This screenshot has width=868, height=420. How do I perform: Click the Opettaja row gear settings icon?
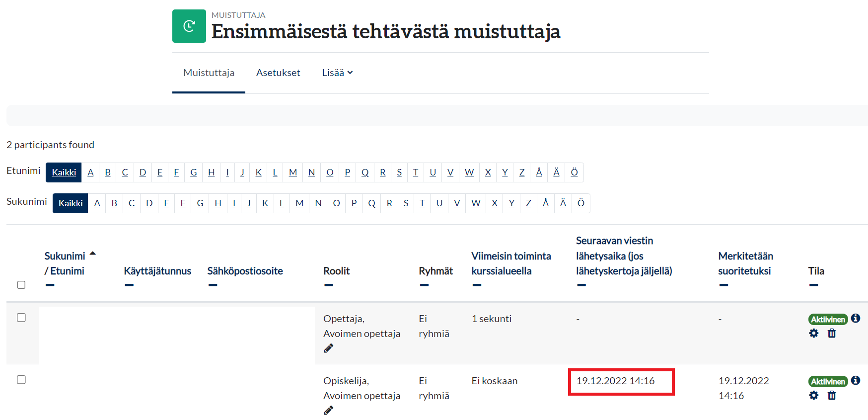coord(813,334)
